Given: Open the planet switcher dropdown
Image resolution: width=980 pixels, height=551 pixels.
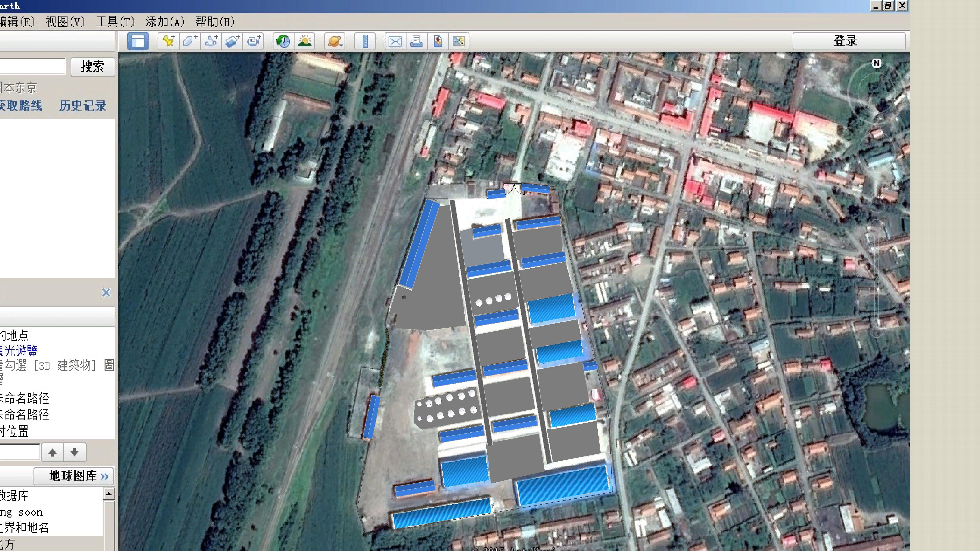Looking at the screenshot, I should pos(335,41).
